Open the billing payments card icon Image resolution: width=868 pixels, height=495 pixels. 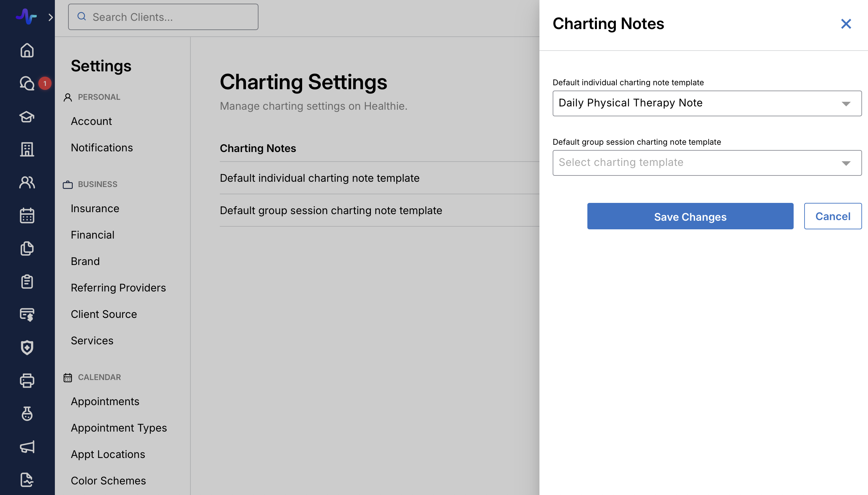tap(27, 315)
